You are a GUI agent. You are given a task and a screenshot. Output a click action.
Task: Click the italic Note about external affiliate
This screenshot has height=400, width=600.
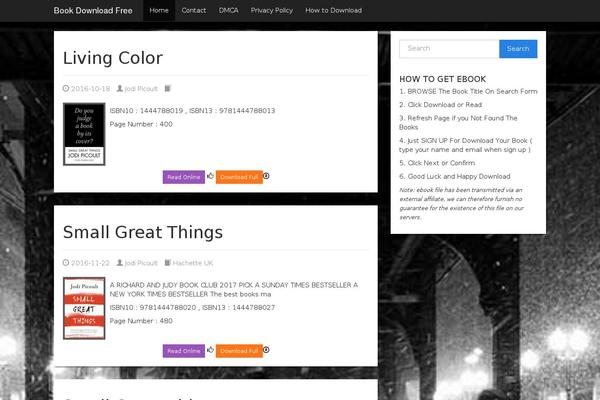coord(461,204)
